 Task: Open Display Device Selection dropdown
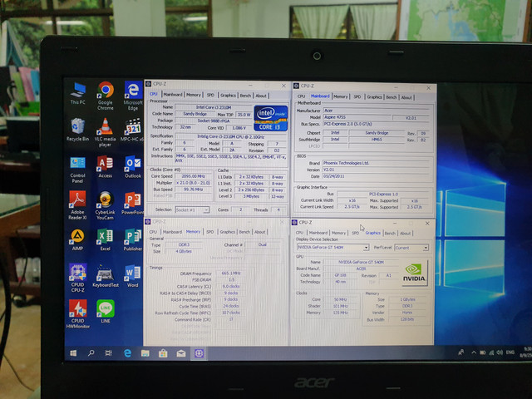click(x=332, y=248)
